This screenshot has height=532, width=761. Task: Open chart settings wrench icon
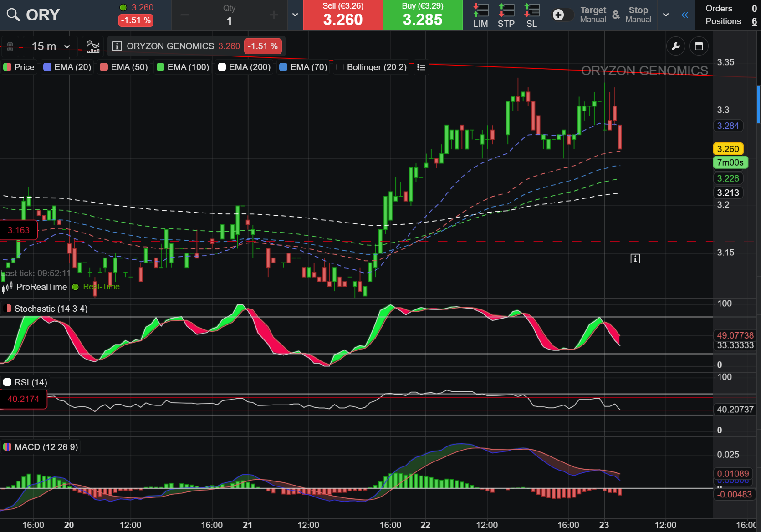tap(676, 46)
